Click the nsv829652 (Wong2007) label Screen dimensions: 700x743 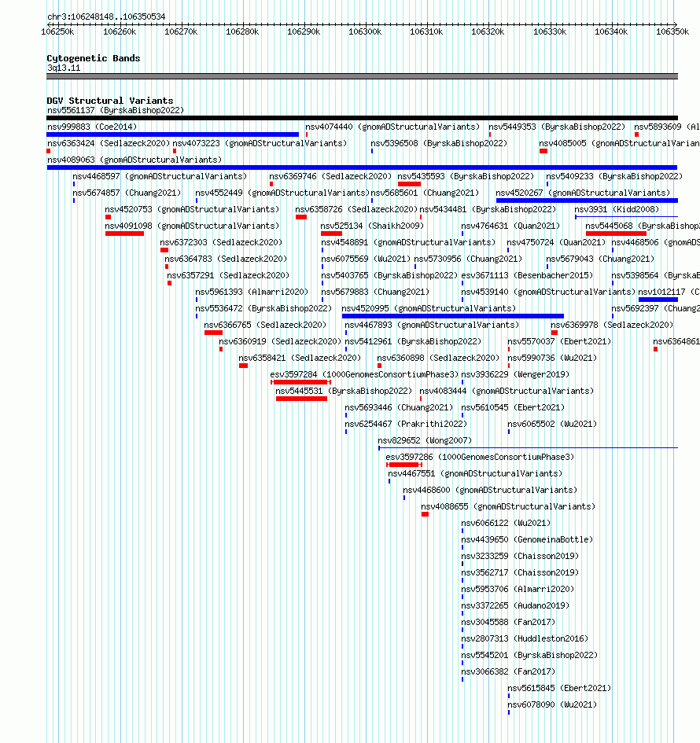pyautogui.click(x=425, y=440)
